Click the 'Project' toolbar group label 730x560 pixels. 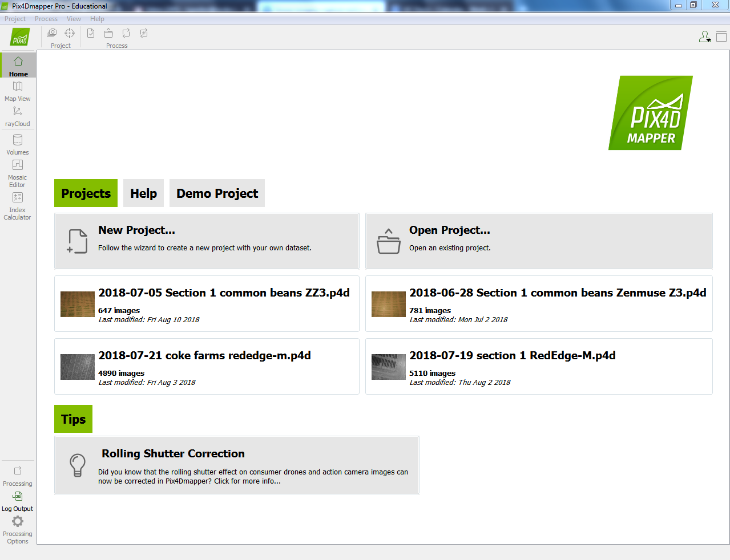tap(61, 46)
